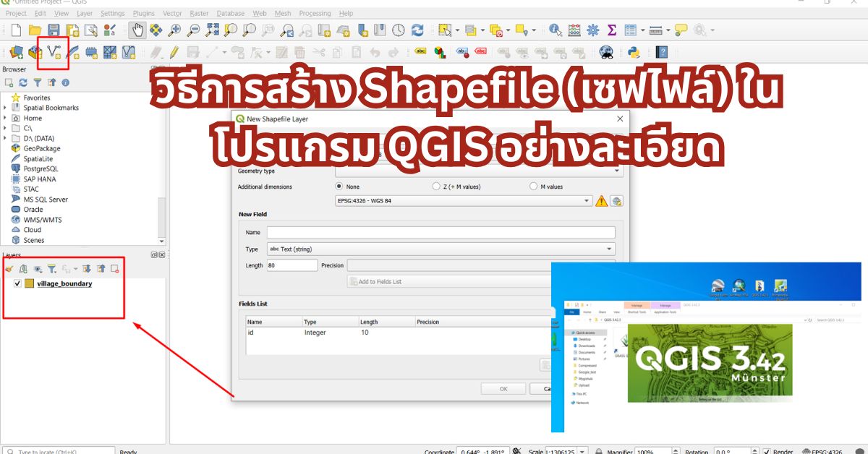Click the Refresh icon in Browser panel
868x454 pixels.
[23, 83]
